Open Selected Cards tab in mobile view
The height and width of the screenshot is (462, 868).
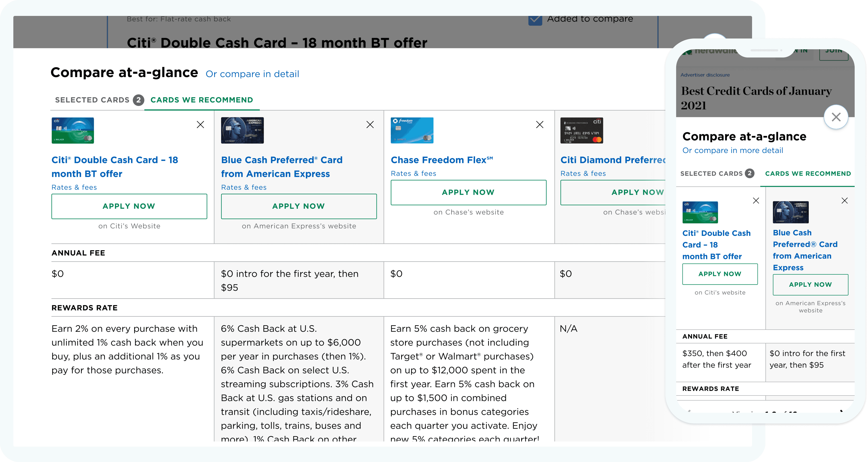(712, 174)
